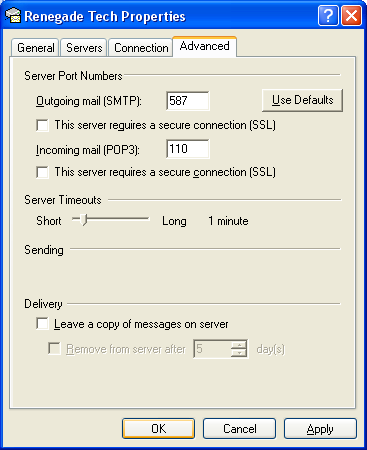The width and height of the screenshot is (367, 450).
Task: Click Cancel to discard changes
Action: pos(240,429)
